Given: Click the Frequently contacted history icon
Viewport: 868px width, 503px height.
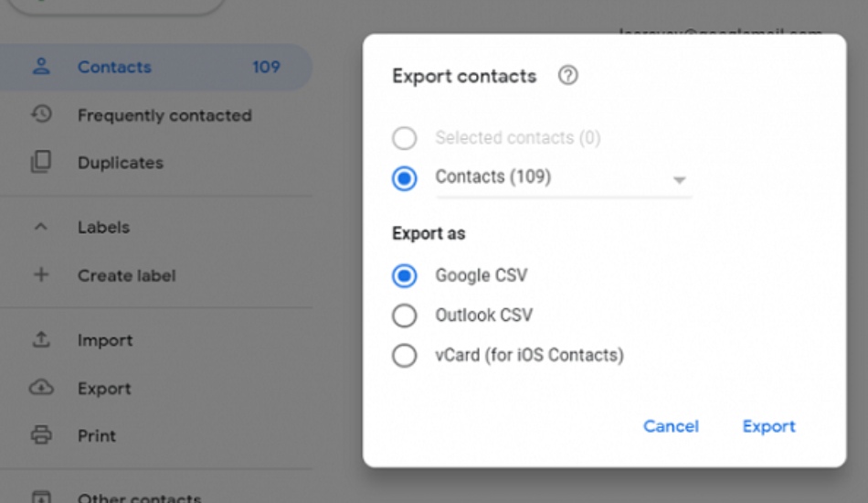Looking at the screenshot, I should tap(41, 114).
